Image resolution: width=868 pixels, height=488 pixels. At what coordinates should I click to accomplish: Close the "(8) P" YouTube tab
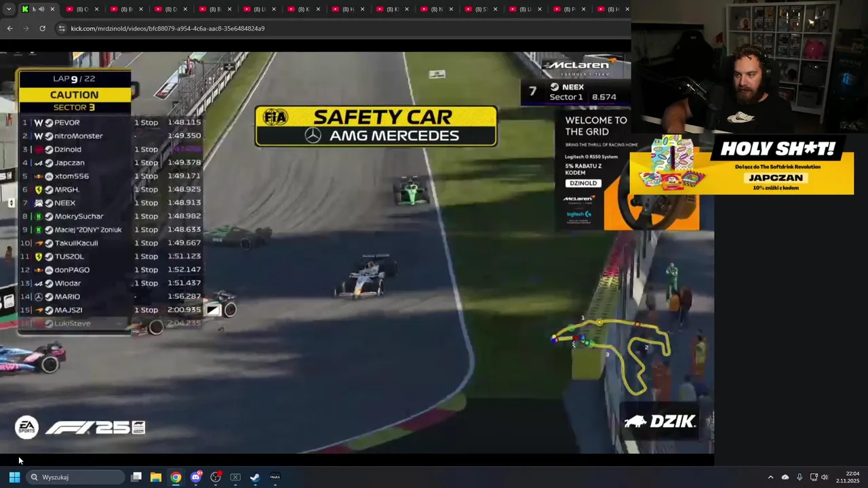(x=583, y=9)
